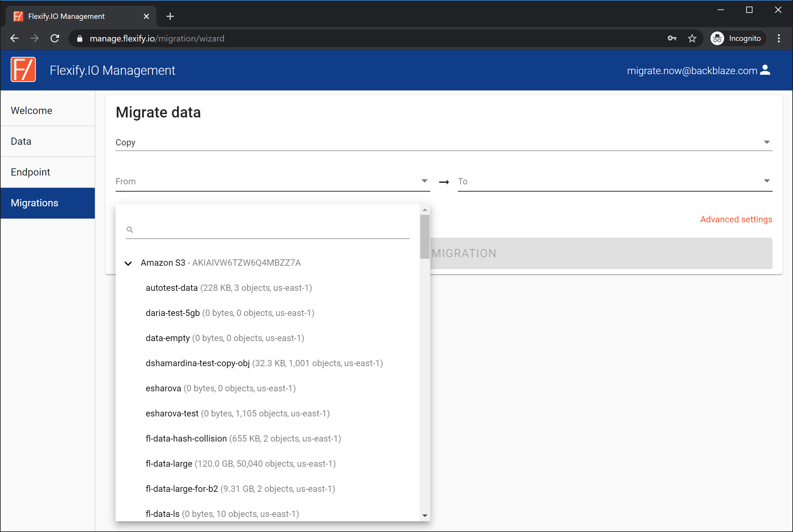Screen dimensions: 793x532
Task: Click the padlock site info icon
Action: click(x=79, y=39)
